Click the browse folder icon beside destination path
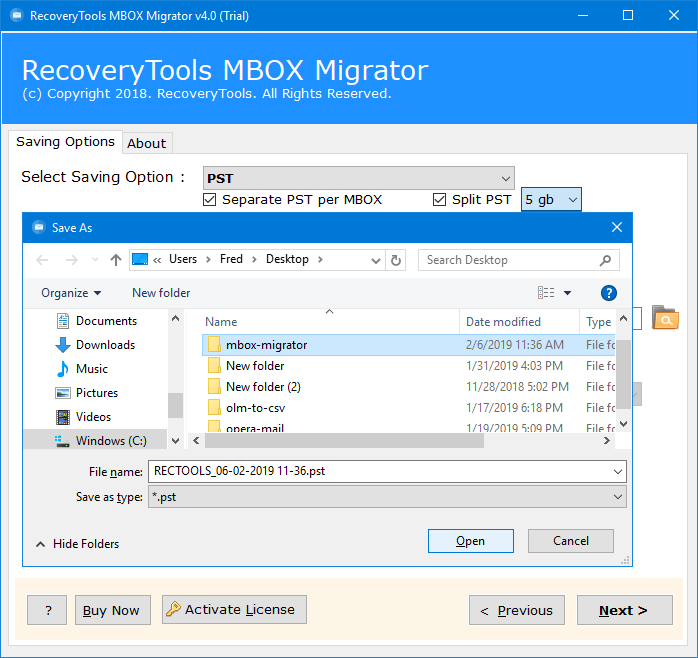 [x=665, y=317]
